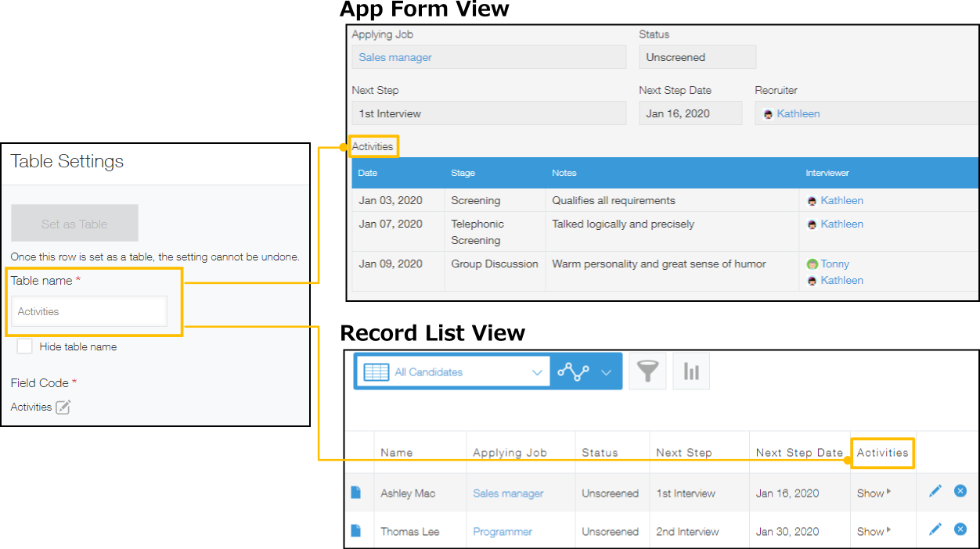Screen dimensions: 980x549
Task: Open the Programmer job link
Action: pyautogui.click(x=503, y=532)
